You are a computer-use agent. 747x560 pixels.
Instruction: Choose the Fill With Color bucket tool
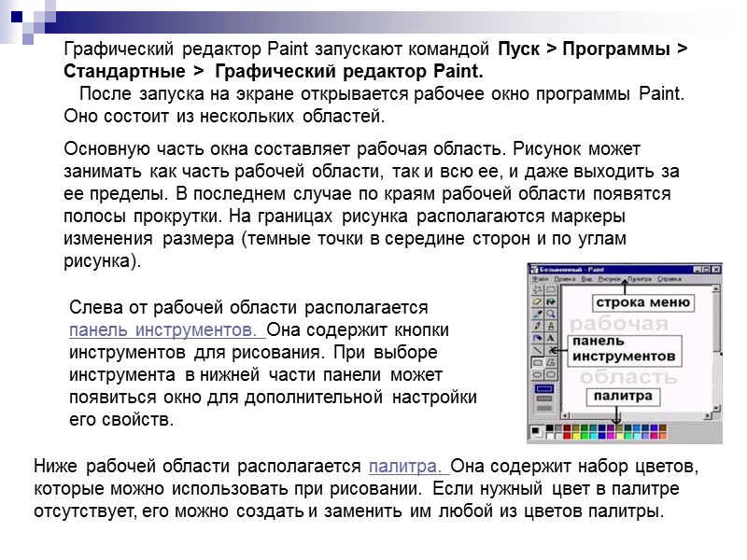551,301
